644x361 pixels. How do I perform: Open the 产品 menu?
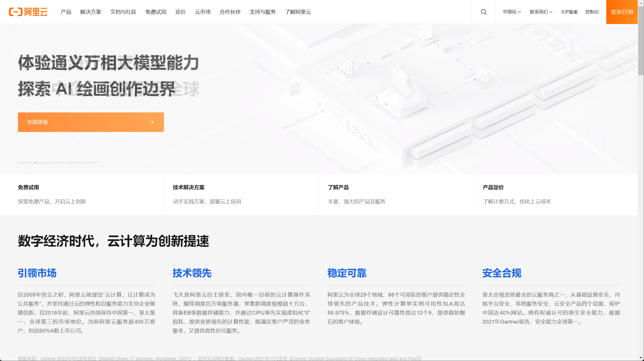point(66,12)
